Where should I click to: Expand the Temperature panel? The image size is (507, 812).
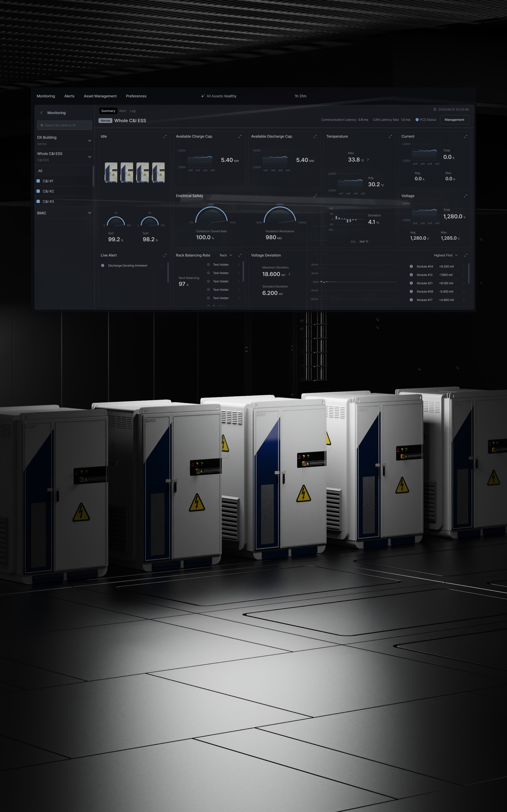[x=390, y=136]
